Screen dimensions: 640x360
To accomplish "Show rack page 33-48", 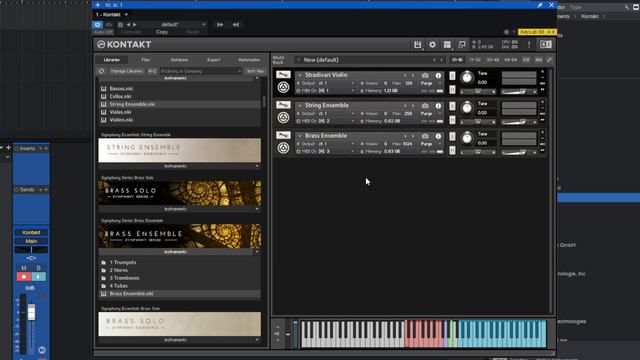I will tap(493, 60).
